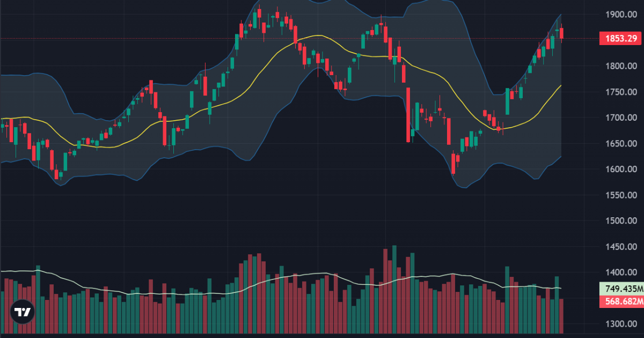Select the 1800.00 price scale label
The height and width of the screenshot is (338, 644).
621,66
